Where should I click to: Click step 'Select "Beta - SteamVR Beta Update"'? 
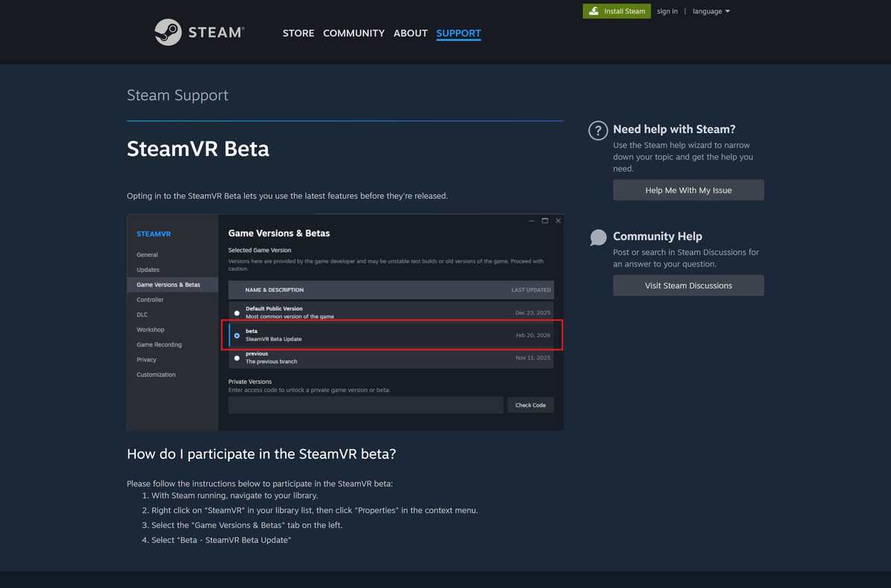(221, 540)
